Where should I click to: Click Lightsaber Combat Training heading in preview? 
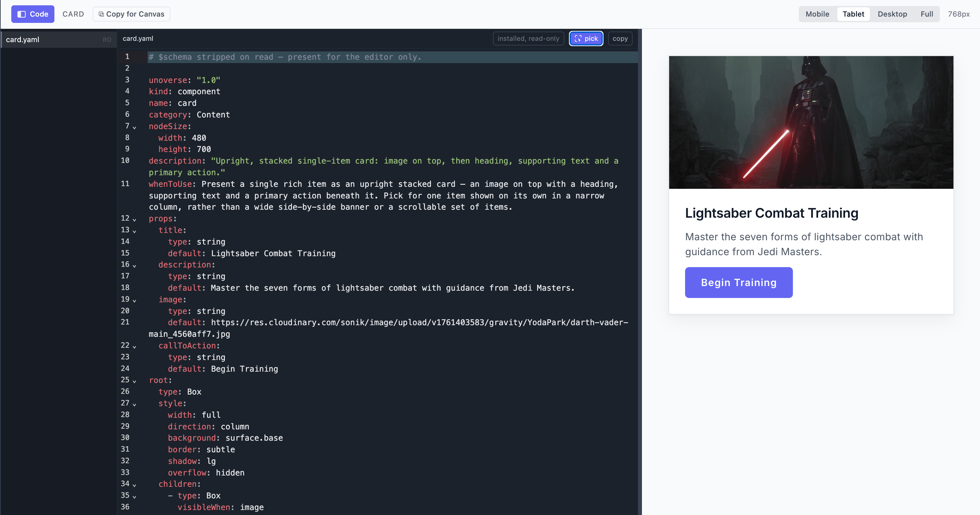pos(772,213)
